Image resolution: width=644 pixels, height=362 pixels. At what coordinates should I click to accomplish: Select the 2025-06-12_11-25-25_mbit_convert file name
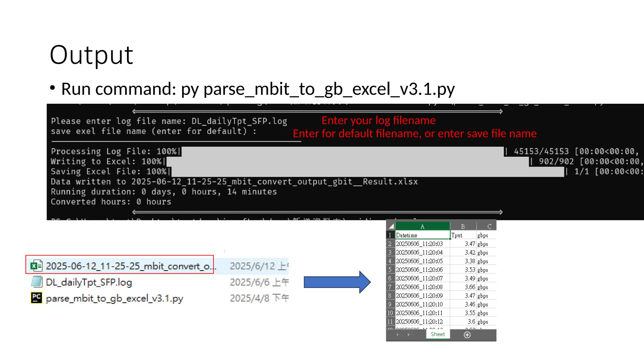point(131,266)
